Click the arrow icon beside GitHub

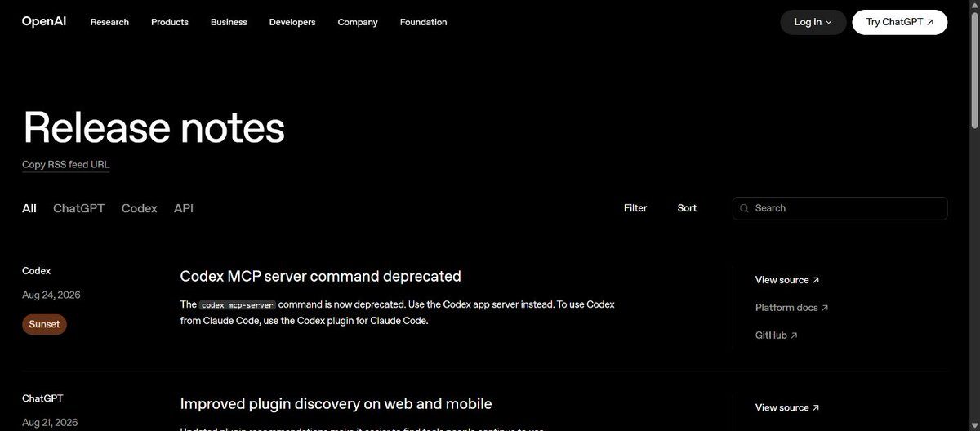(x=795, y=335)
